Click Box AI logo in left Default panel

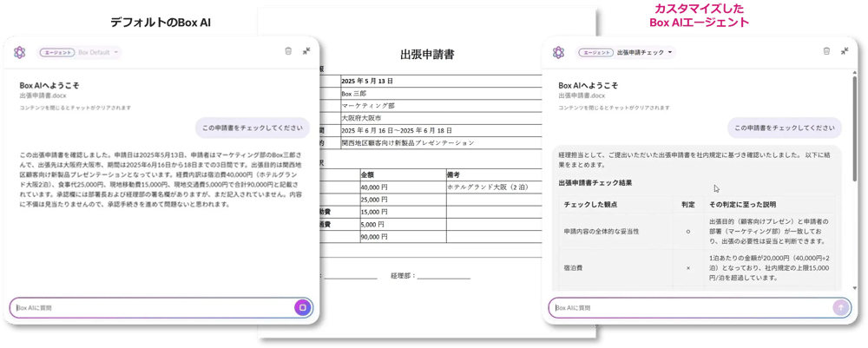click(x=19, y=53)
